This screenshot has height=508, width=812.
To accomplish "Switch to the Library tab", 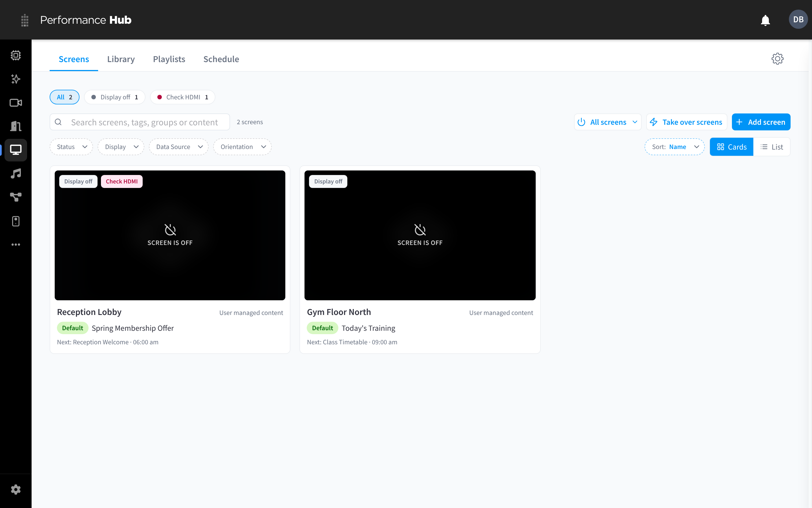I will 121,59.
